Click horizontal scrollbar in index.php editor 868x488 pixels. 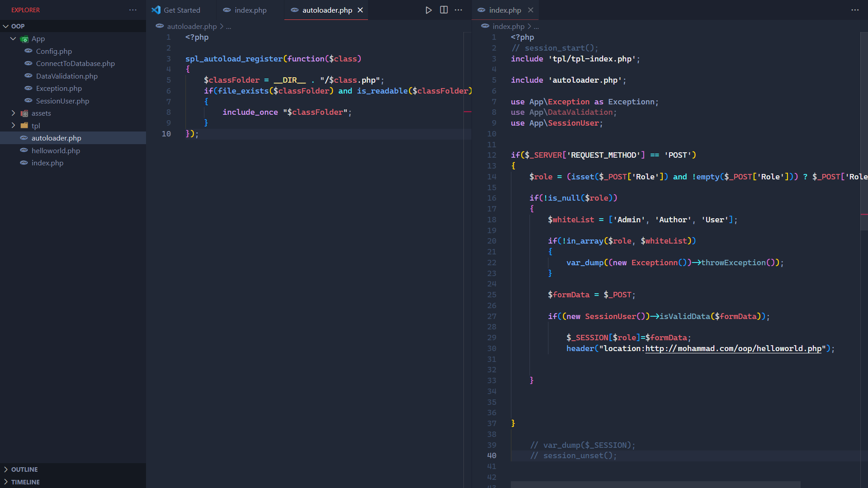pyautogui.click(x=656, y=484)
